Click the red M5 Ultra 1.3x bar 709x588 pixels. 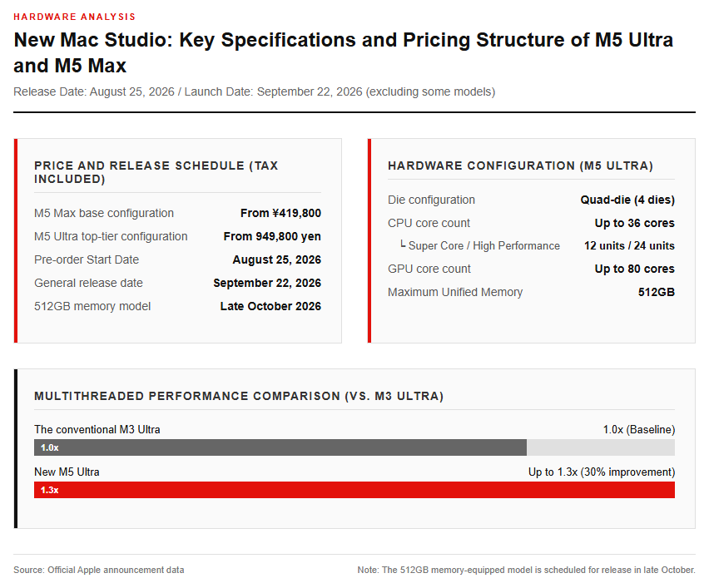click(x=354, y=490)
